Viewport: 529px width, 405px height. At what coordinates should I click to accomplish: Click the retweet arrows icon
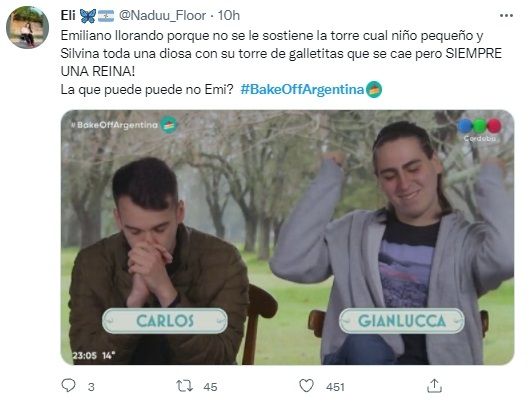(185, 386)
